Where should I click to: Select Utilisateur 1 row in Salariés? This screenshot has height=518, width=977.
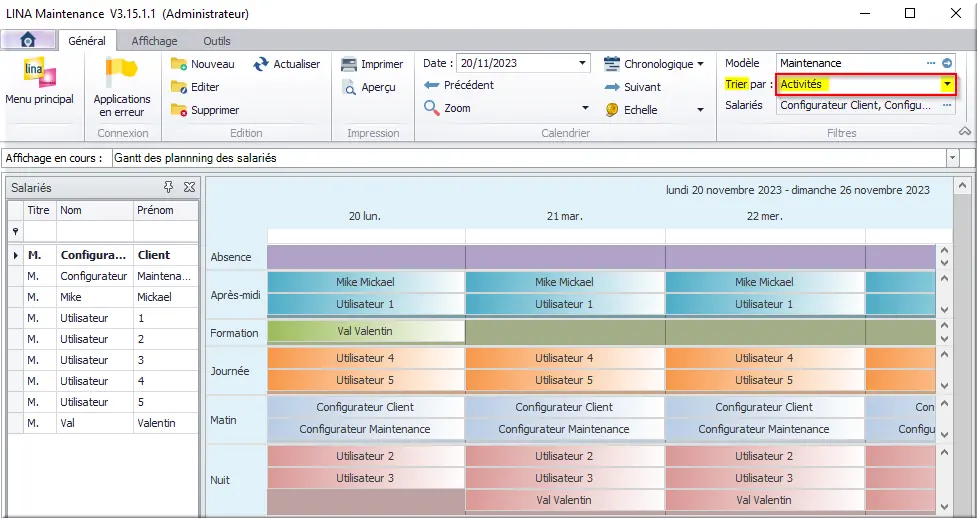[103, 318]
